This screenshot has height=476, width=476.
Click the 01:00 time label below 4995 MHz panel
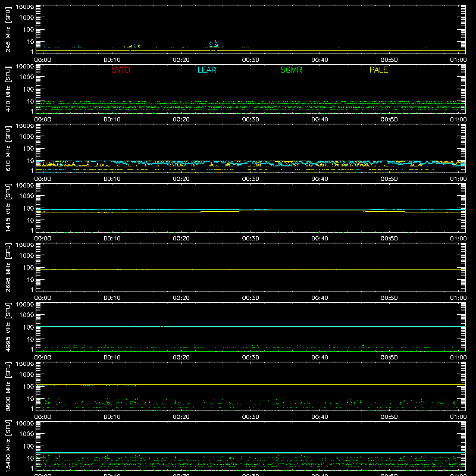(x=458, y=358)
